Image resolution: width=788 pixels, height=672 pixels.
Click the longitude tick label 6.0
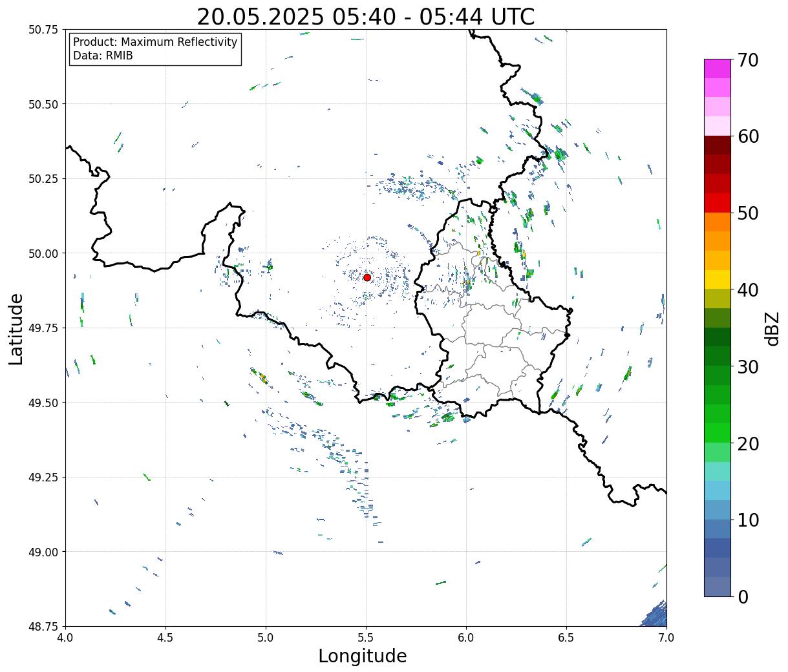click(466, 638)
